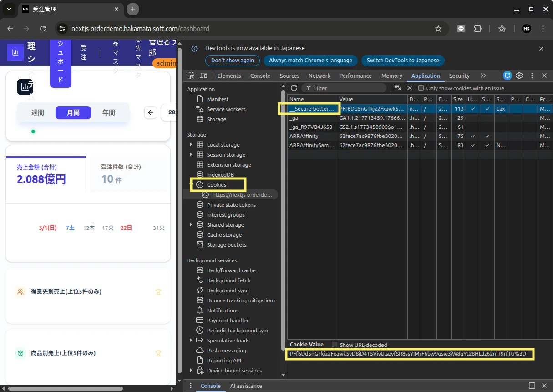Select Bounce tracking mitigations item

click(x=241, y=300)
